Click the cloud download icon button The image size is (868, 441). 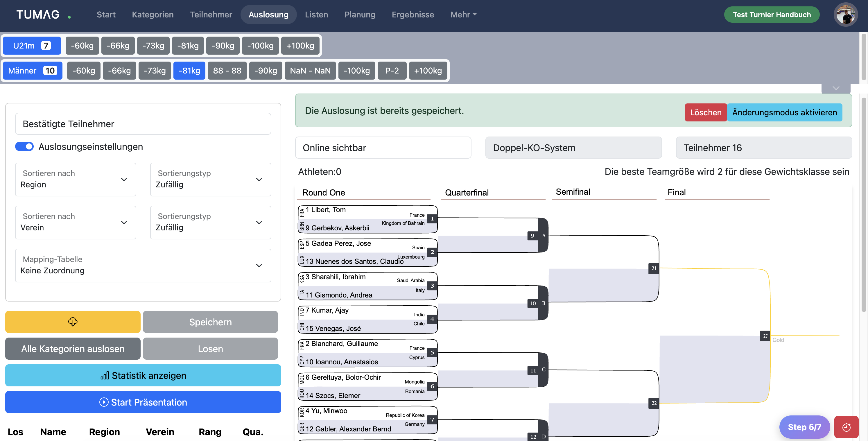pyautogui.click(x=73, y=322)
